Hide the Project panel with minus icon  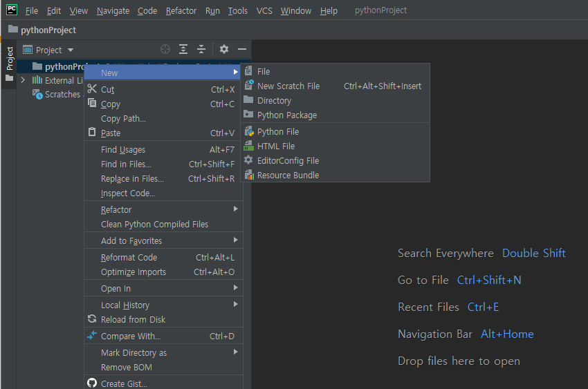pos(242,50)
